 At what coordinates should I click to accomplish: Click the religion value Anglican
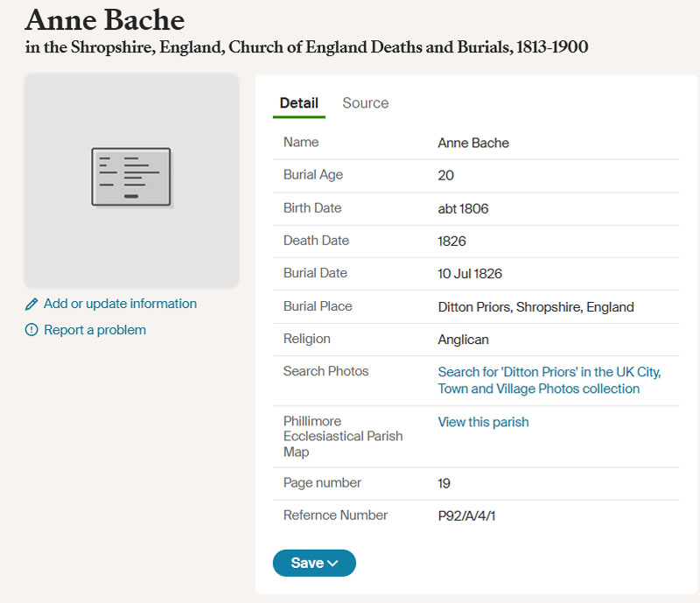click(463, 340)
